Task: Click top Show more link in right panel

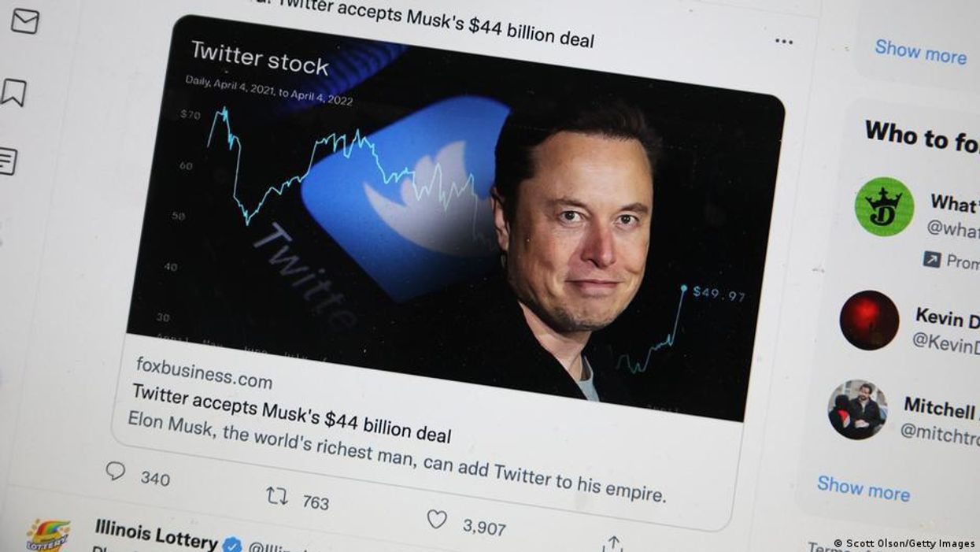Action: tap(920, 52)
